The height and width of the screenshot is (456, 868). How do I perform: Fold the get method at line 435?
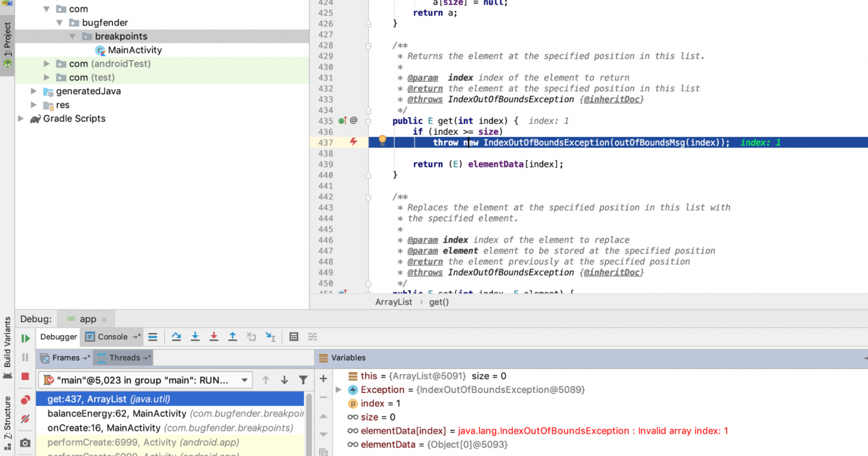[368, 121]
